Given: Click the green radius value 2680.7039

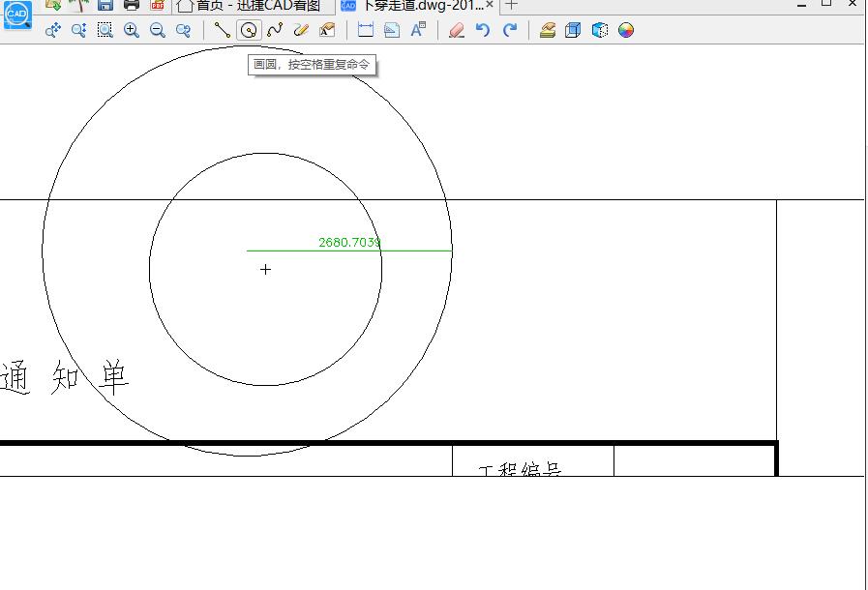Looking at the screenshot, I should [x=349, y=243].
